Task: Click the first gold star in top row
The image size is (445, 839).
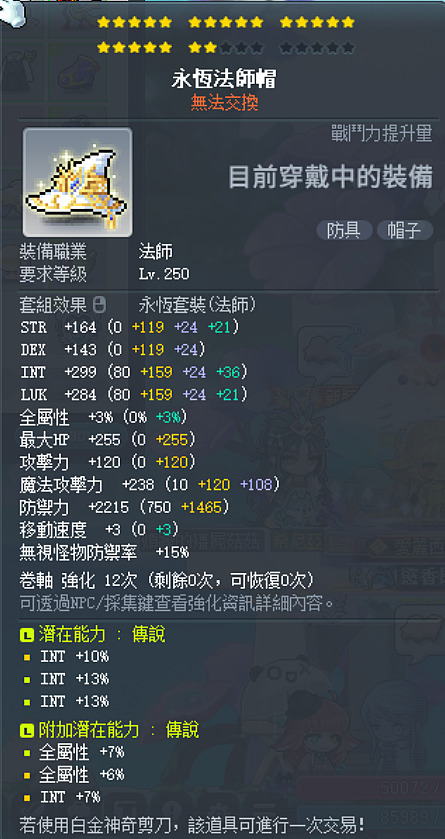Action: click(104, 22)
